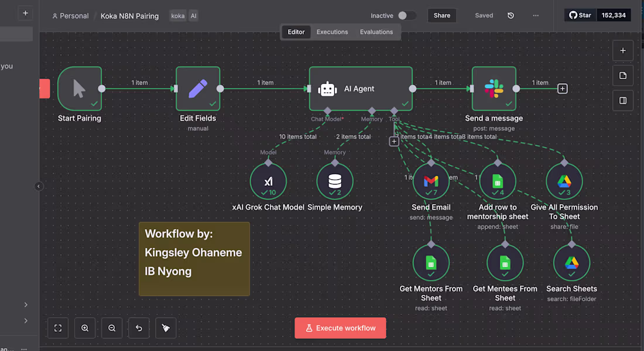Click the Send a message Slack node
This screenshot has width=644, height=351.
494,88
